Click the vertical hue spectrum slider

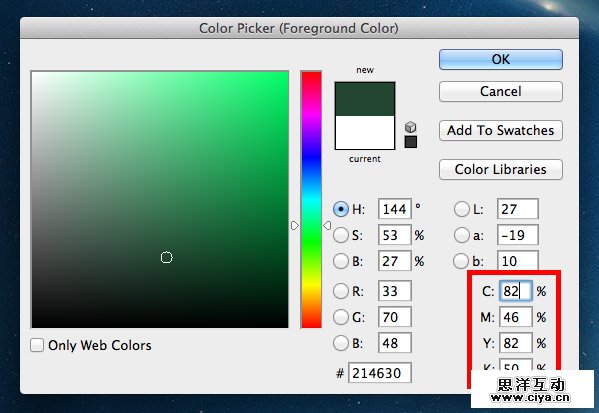311,199
